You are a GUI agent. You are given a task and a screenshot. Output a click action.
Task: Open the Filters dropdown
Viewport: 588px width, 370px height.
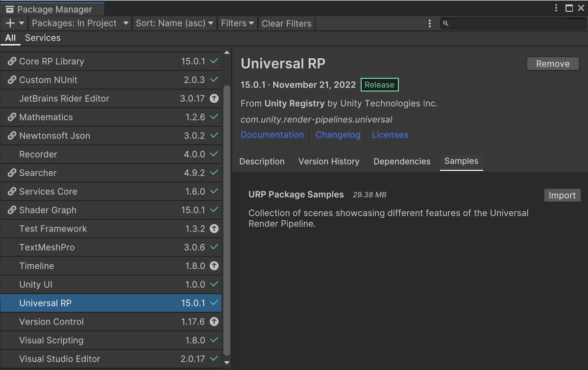[x=237, y=23]
